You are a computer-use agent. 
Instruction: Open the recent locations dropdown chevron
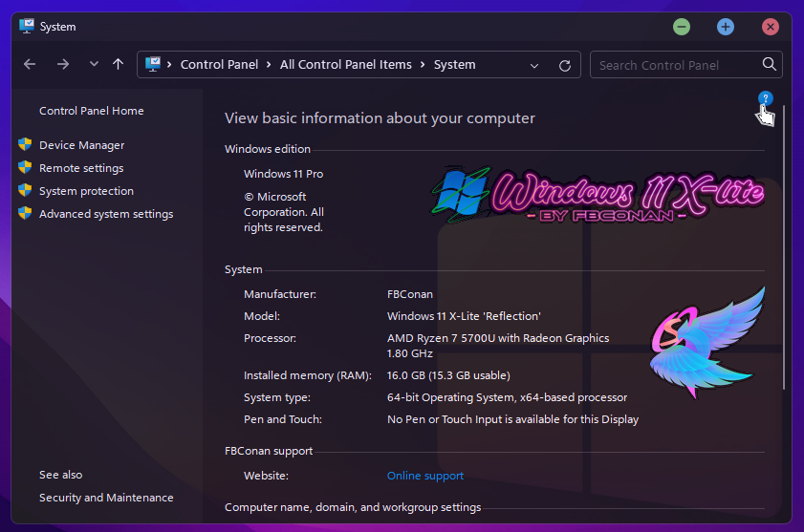[94, 65]
